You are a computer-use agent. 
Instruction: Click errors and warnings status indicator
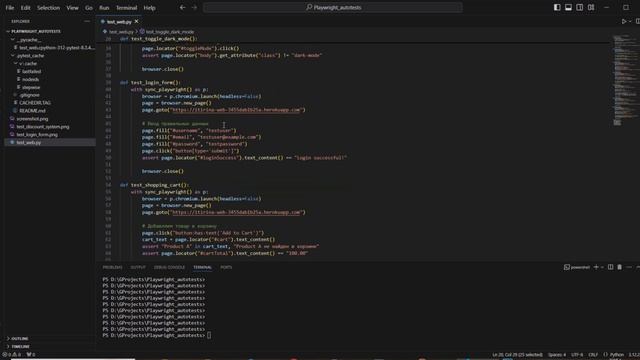click(12, 355)
